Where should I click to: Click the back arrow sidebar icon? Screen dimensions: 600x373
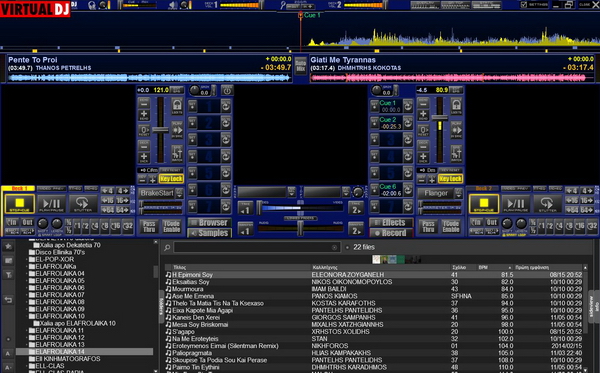point(8,300)
